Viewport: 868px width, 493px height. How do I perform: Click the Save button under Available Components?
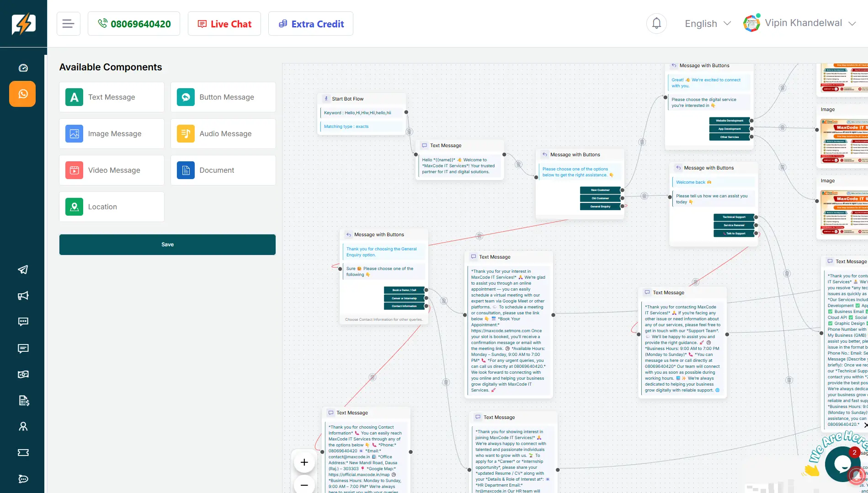pos(167,244)
